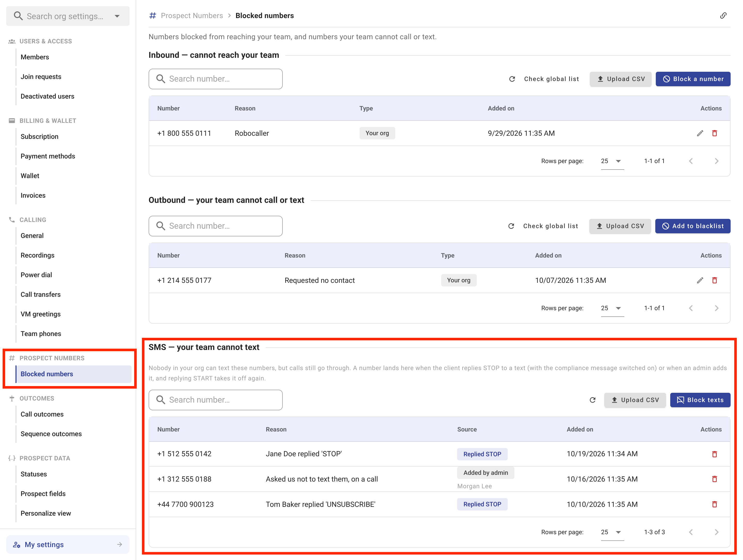This screenshot has width=743, height=560.
Task: Edit the +1 800 555 0111 blocked number
Action: [x=700, y=133]
